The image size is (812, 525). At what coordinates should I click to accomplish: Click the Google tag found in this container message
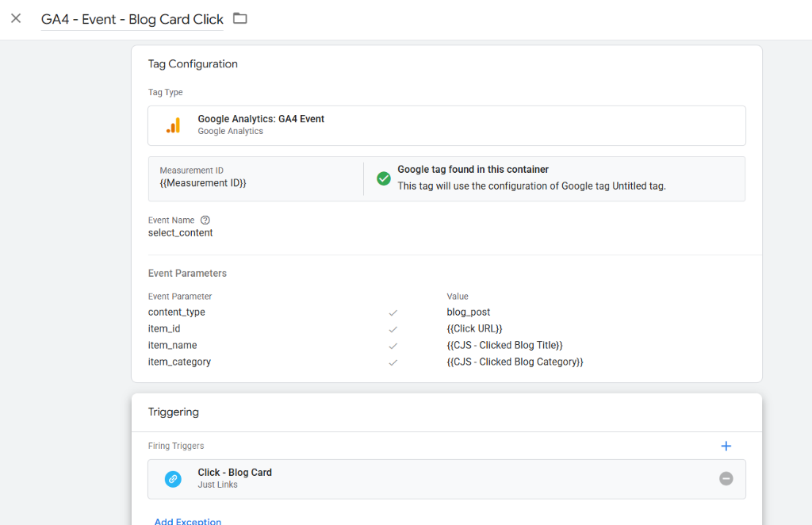click(473, 169)
